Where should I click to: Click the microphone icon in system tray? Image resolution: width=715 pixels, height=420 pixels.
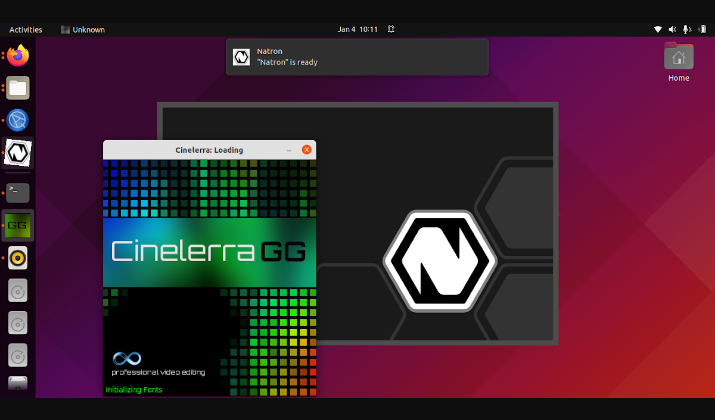click(x=686, y=29)
